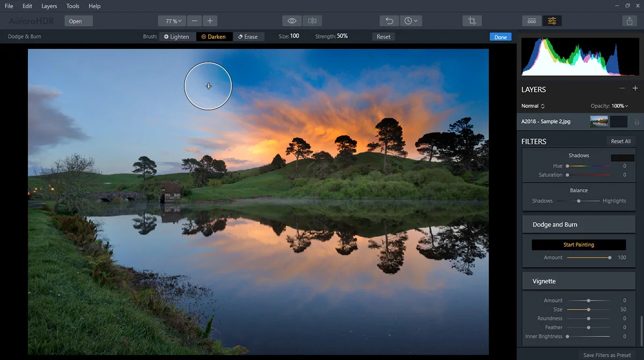Open the filters sliders panel icon

[552, 21]
